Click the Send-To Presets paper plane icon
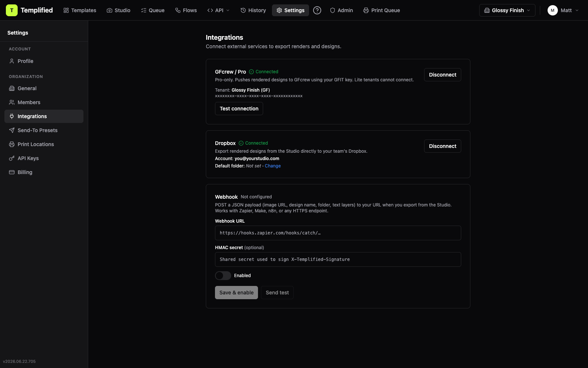The height and width of the screenshot is (368, 588). (12, 130)
